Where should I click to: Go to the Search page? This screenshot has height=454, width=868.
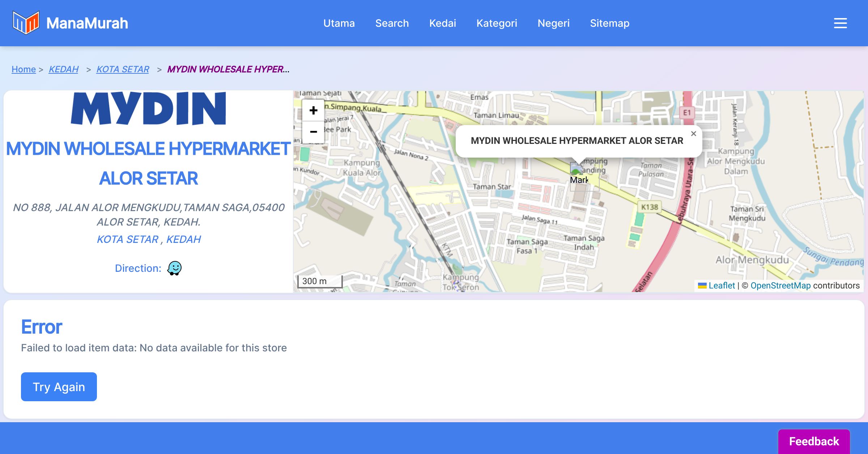pyautogui.click(x=392, y=23)
